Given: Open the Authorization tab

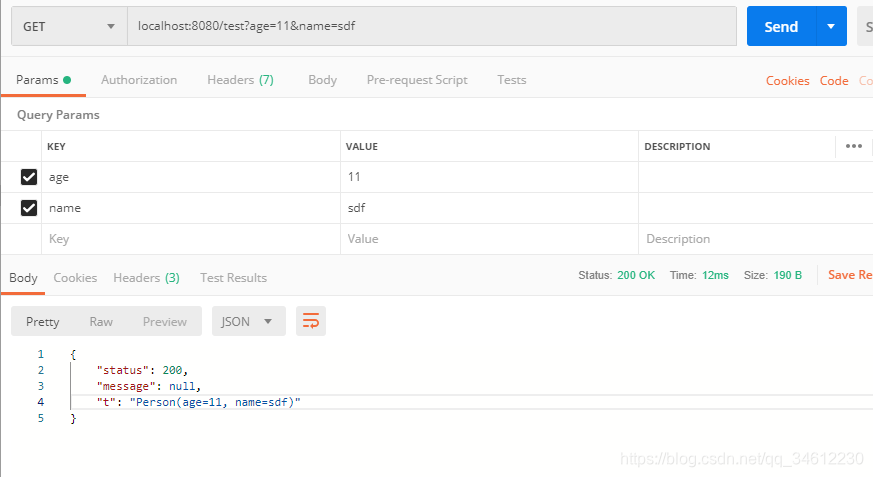Looking at the screenshot, I should point(139,80).
